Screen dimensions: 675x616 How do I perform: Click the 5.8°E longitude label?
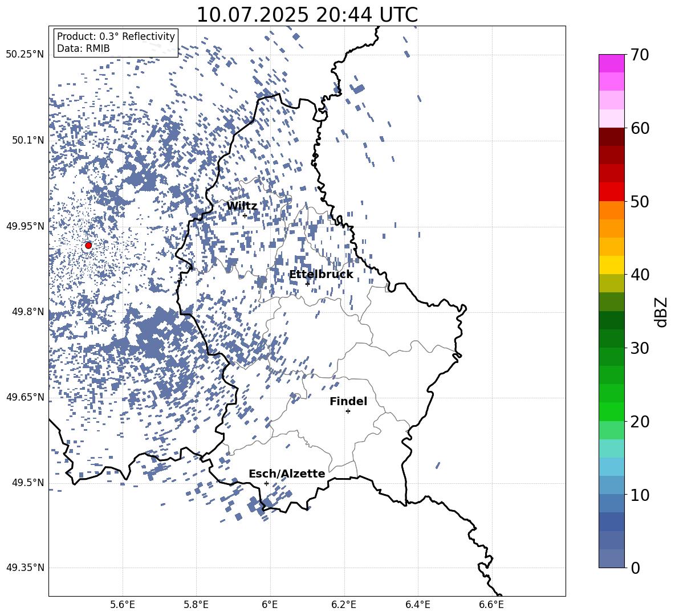click(196, 605)
